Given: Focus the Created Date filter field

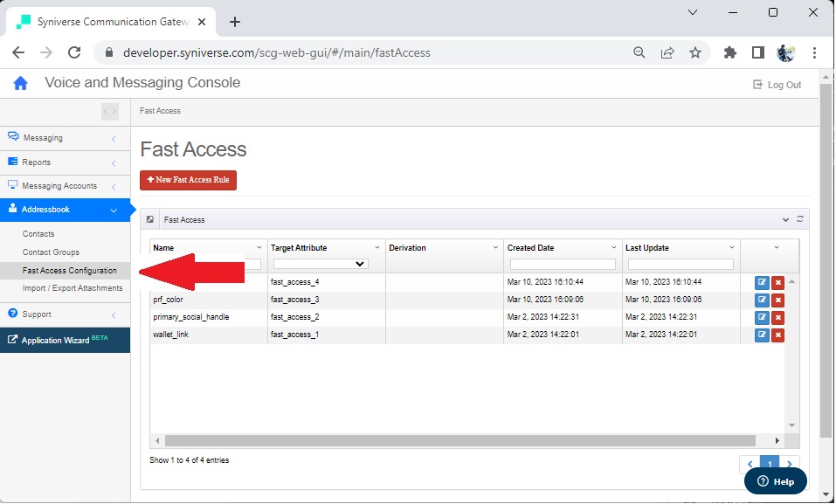Looking at the screenshot, I should [x=563, y=264].
